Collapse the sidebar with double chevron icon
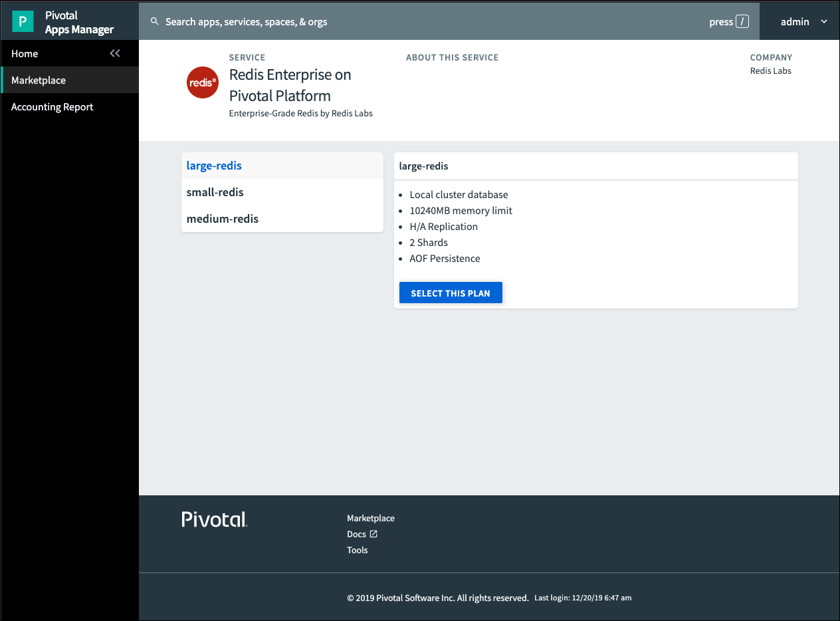 (115, 53)
